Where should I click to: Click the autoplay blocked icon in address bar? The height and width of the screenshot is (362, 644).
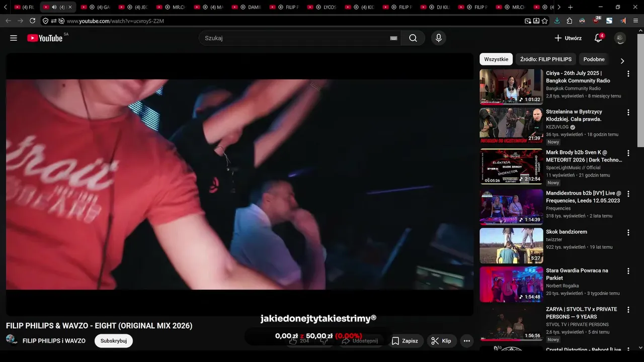pyautogui.click(x=61, y=21)
